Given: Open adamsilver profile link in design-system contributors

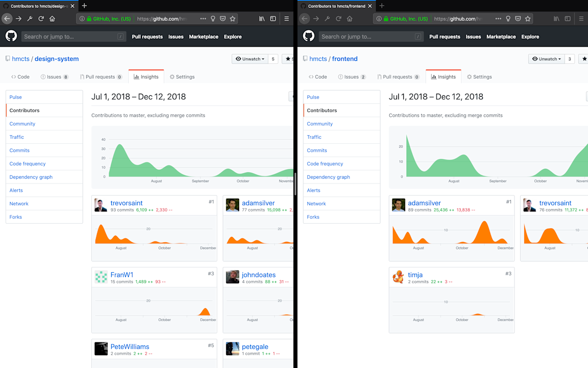Looking at the screenshot, I should [x=258, y=203].
